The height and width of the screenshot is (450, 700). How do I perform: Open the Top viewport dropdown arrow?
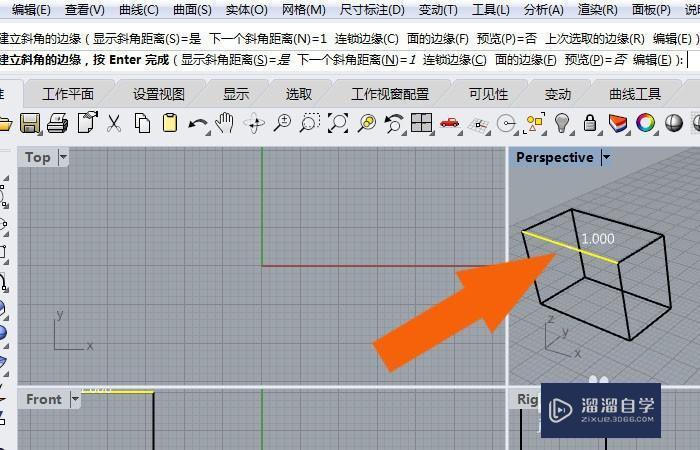[63, 157]
